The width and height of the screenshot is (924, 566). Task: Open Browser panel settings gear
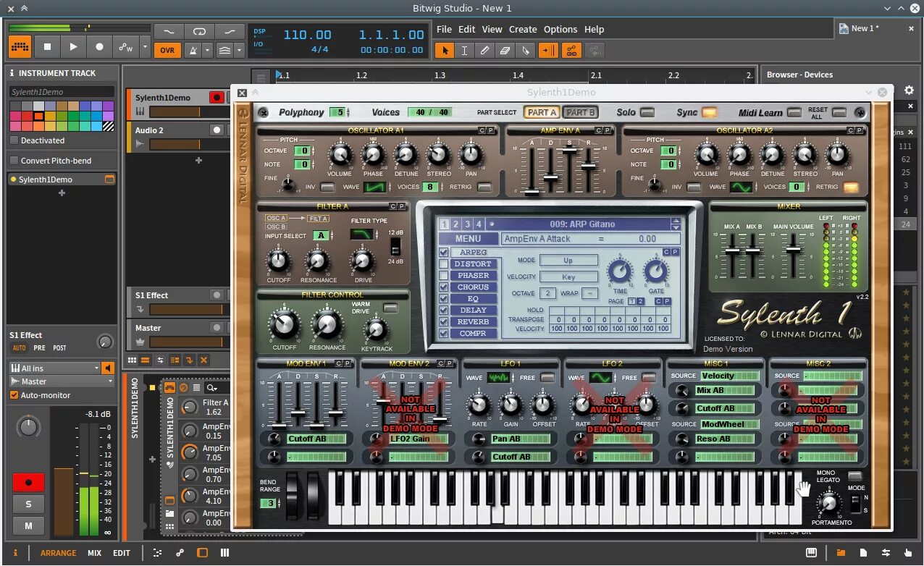pos(909,90)
